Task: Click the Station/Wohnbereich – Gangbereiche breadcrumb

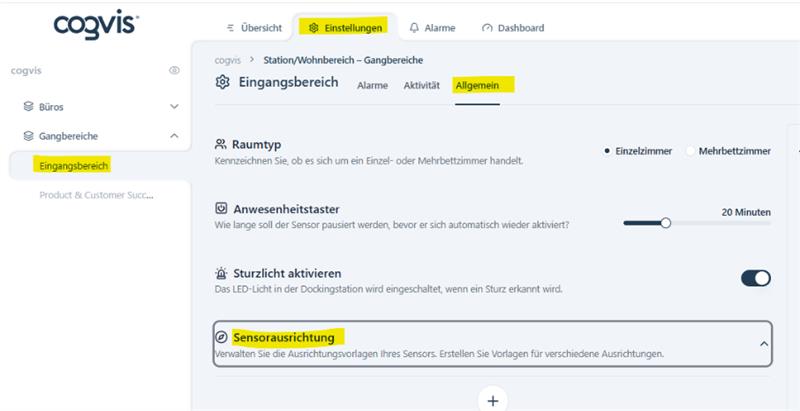Action: pyautogui.click(x=343, y=60)
